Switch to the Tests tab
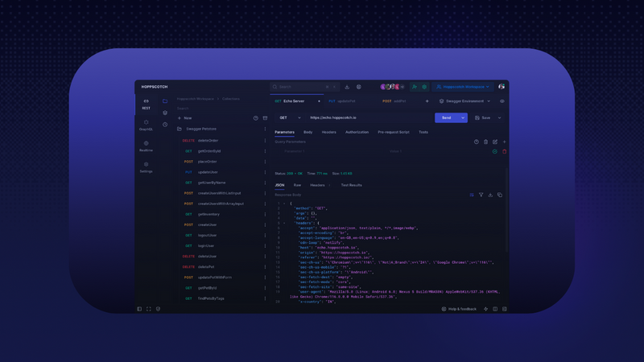The width and height of the screenshot is (644, 362). point(423,132)
